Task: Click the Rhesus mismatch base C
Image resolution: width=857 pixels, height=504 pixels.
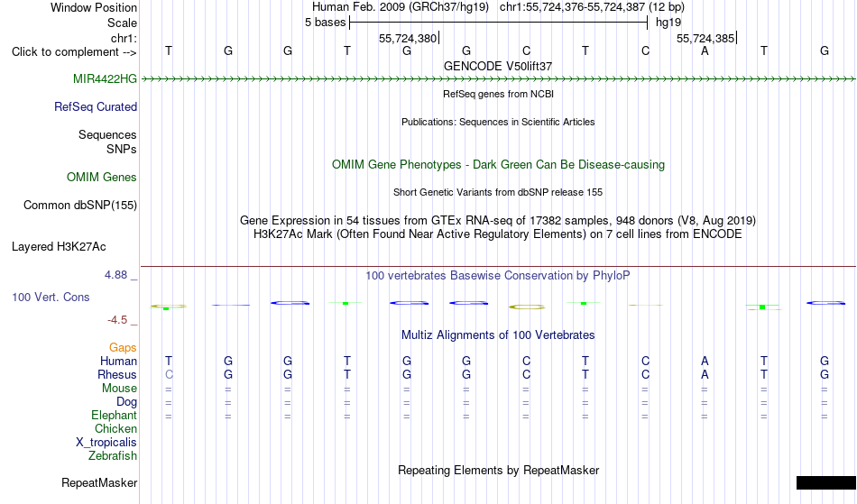Action: click(169, 374)
